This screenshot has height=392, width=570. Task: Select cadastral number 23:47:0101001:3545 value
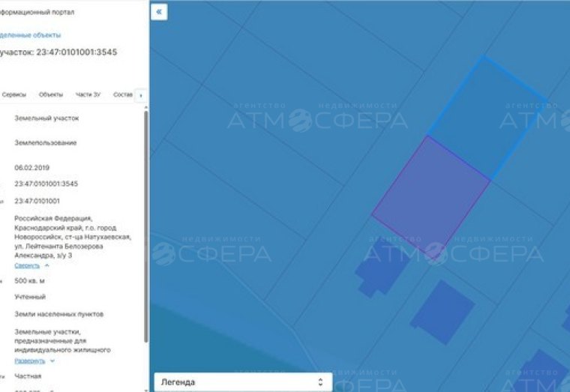pyautogui.click(x=46, y=184)
